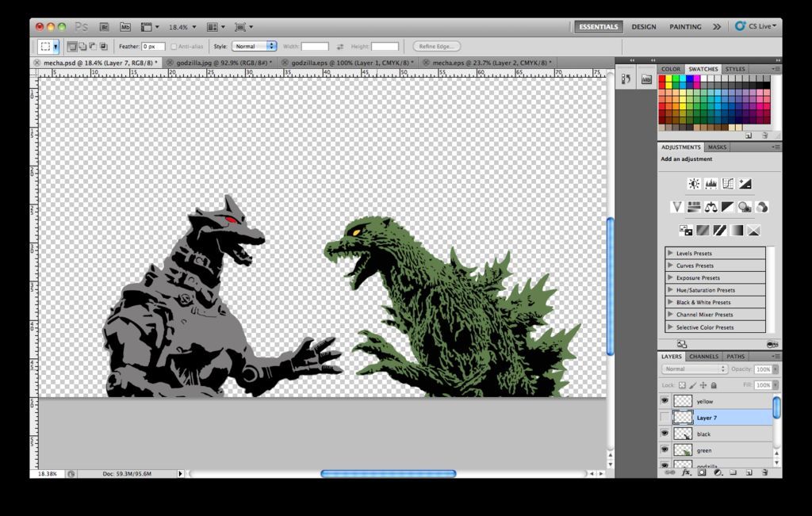Hide the yellow layer
The width and height of the screenshot is (812, 516).
click(x=665, y=401)
